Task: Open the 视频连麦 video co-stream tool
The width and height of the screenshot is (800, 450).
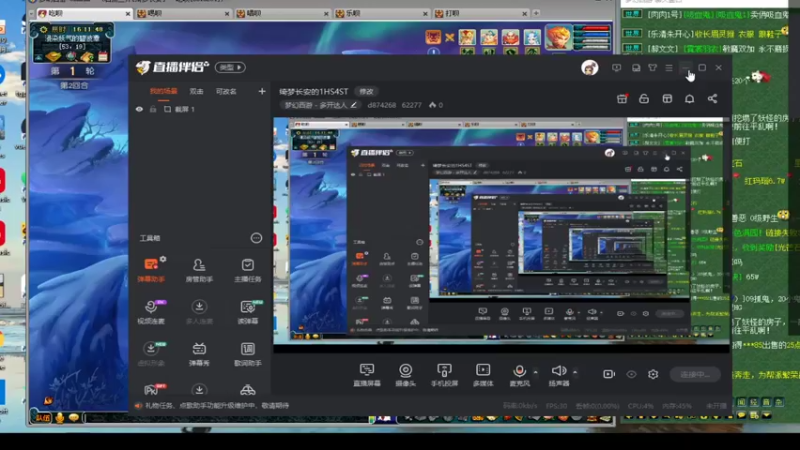Action: coord(151,311)
